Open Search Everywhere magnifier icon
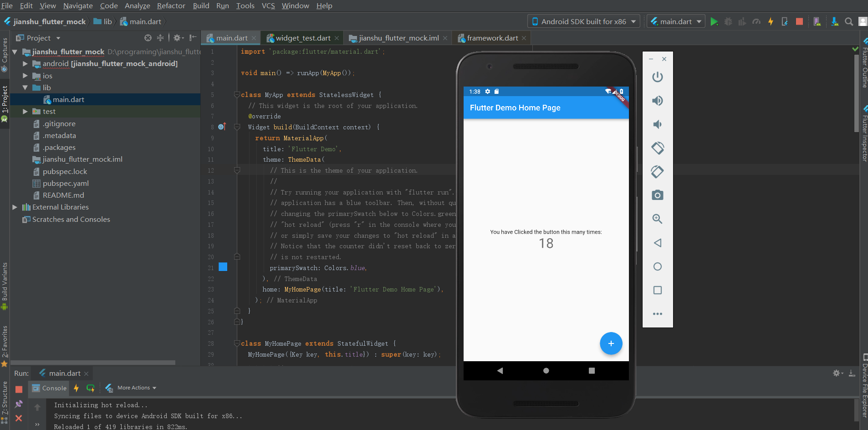The width and height of the screenshot is (868, 430). tap(849, 21)
